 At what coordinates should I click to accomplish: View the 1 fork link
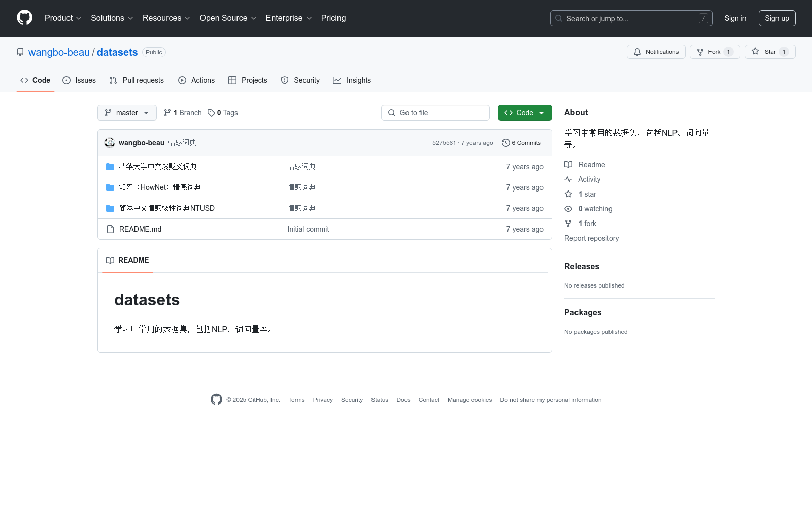coord(581,224)
